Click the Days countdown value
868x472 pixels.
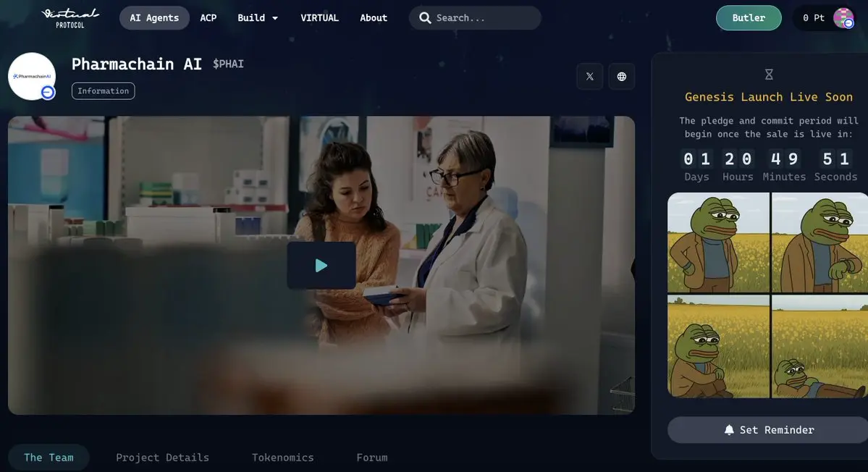click(696, 159)
